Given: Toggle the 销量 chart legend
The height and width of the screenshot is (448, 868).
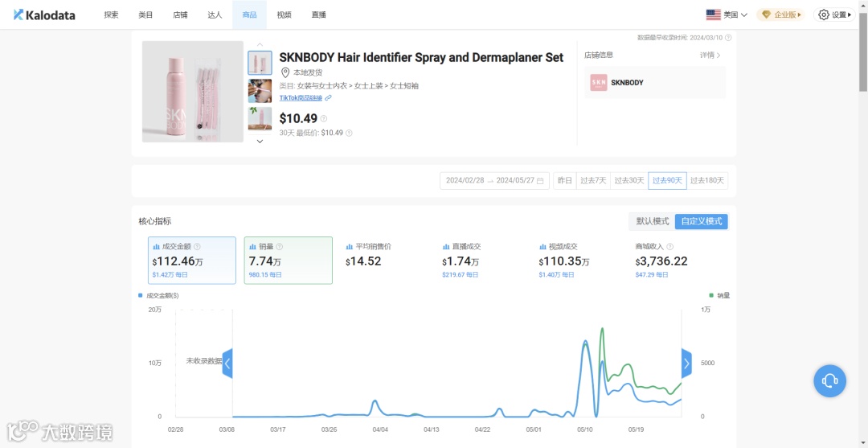Looking at the screenshot, I should click(x=719, y=296).
